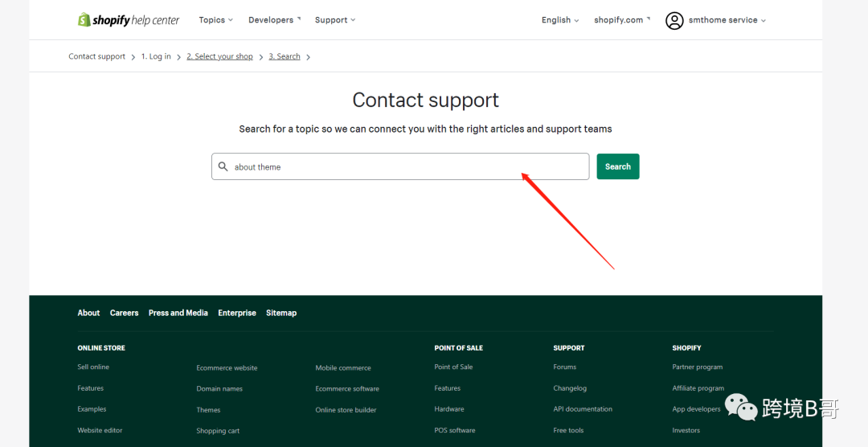Image resolution: width=868 pixels, height=447 pixels.
Task: Open the About footer link
Action: pyautogui.click(x=88, y=313)
